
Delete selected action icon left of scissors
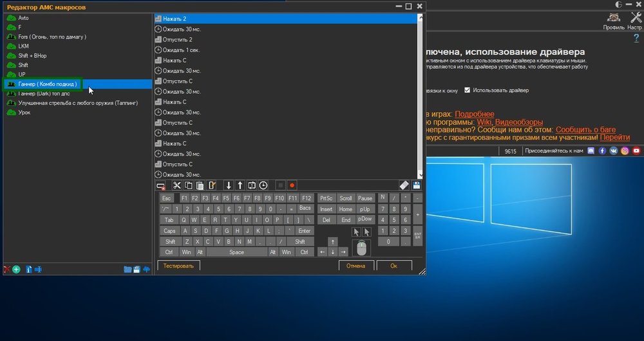(x=161, y=186)
